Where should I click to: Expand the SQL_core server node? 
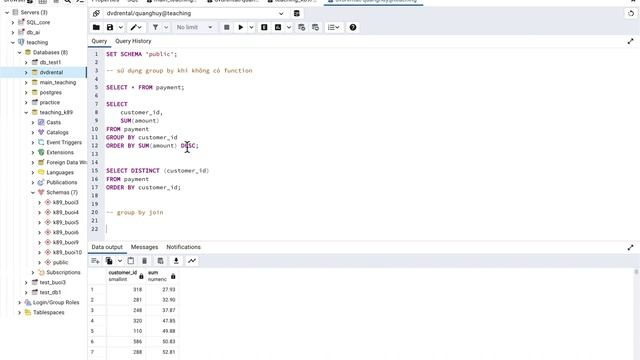click(x=13, y=22)
